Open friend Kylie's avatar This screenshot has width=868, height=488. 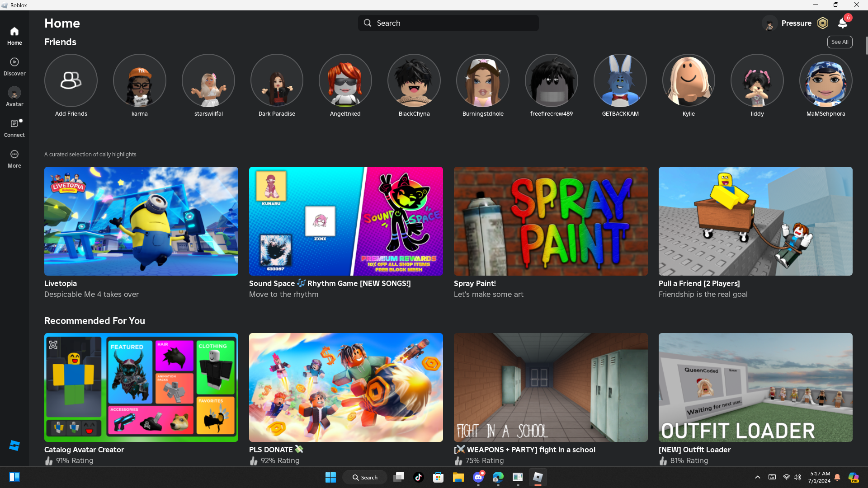pyautogui.click(x=689, y=80)
